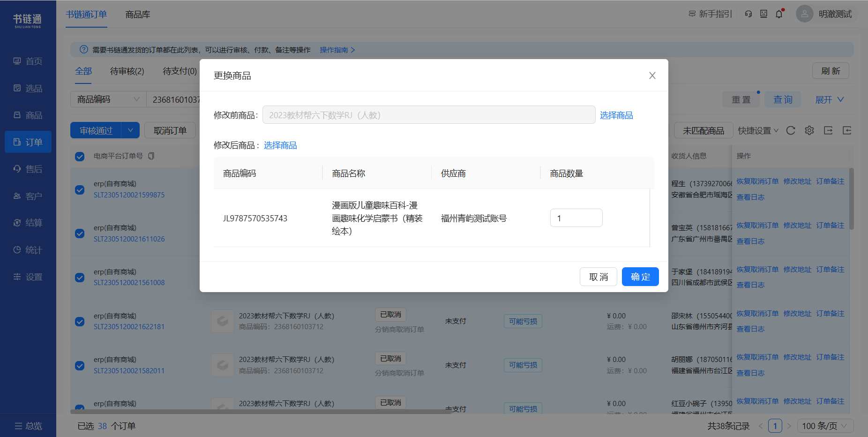Click the 刷新 button
Screen dimensions: 868x437
[831, 71]
